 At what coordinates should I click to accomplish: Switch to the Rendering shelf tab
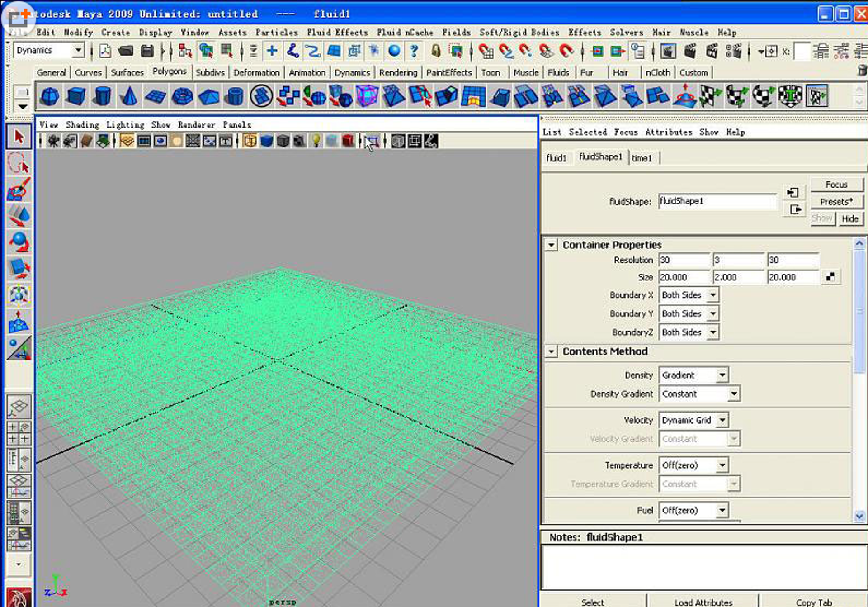(x=398, y=72)
